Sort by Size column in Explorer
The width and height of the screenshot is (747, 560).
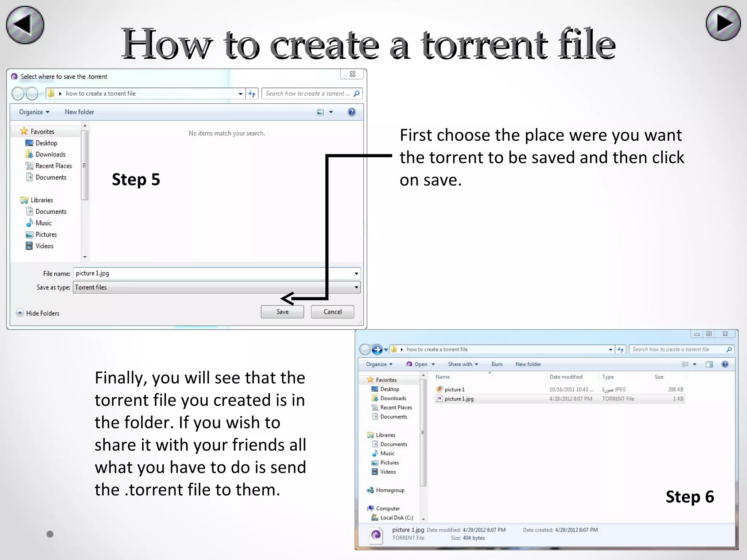(x=659, y=377)
